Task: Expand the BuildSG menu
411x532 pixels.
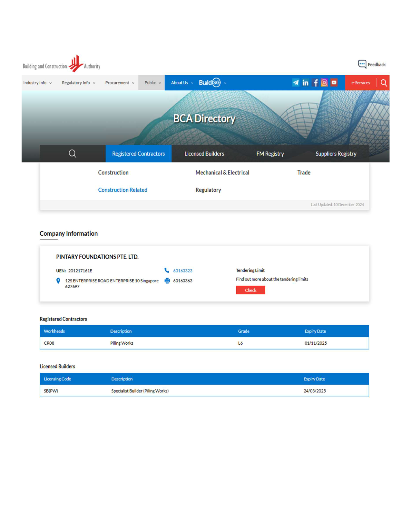Action: click(x=212, y=83)
